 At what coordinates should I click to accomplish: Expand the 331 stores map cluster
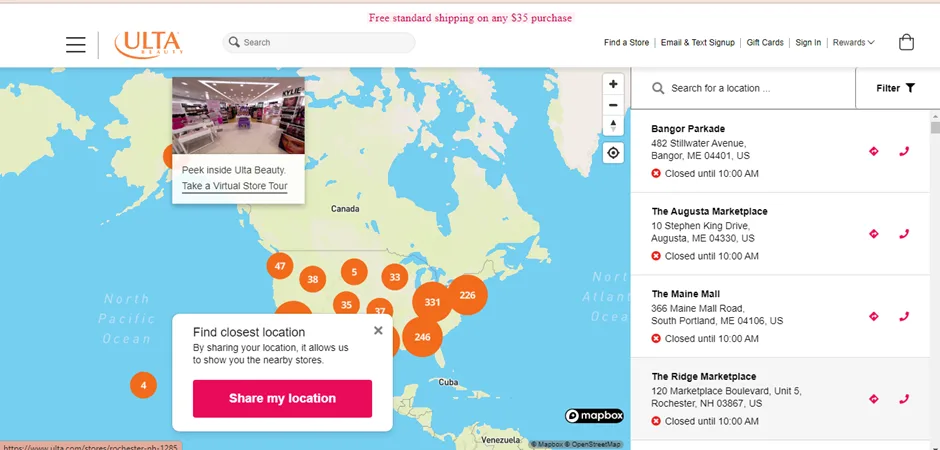432,302
